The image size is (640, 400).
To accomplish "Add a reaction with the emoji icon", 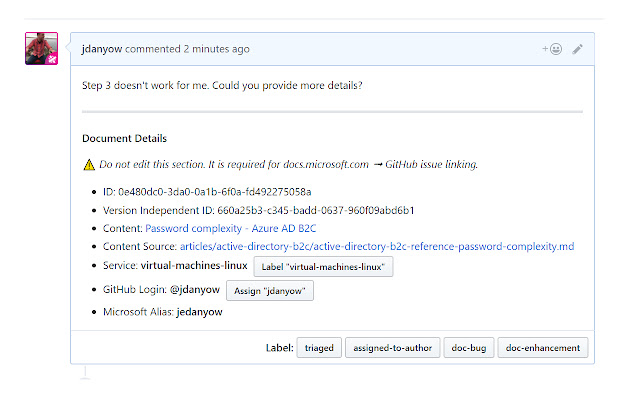I will [552, 48].
